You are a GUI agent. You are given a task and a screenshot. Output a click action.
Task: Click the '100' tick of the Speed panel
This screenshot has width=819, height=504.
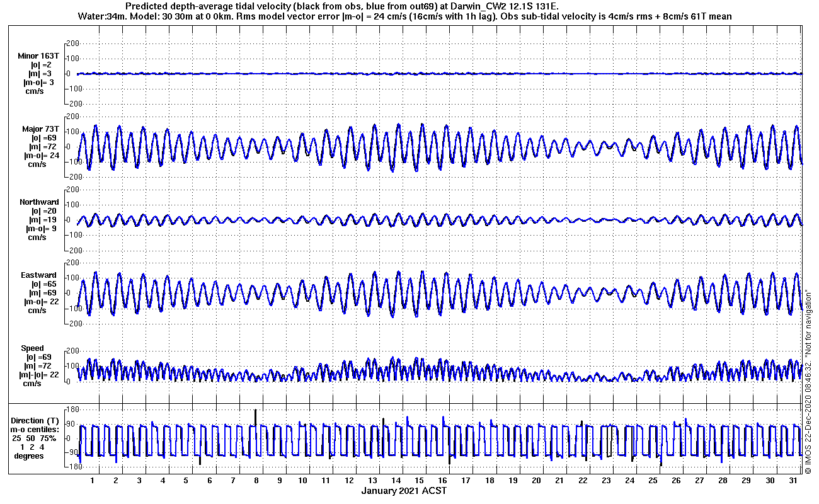[72, 366]
